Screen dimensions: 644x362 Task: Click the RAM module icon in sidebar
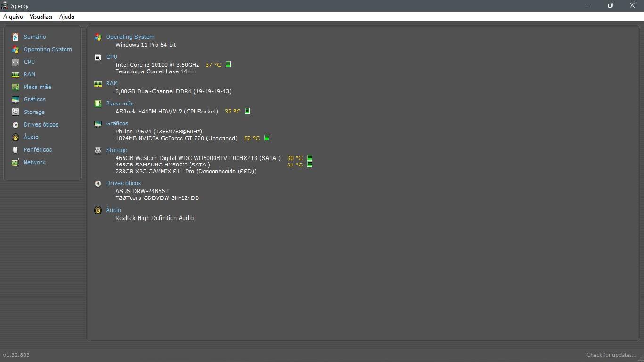click(x=16, y=74)
